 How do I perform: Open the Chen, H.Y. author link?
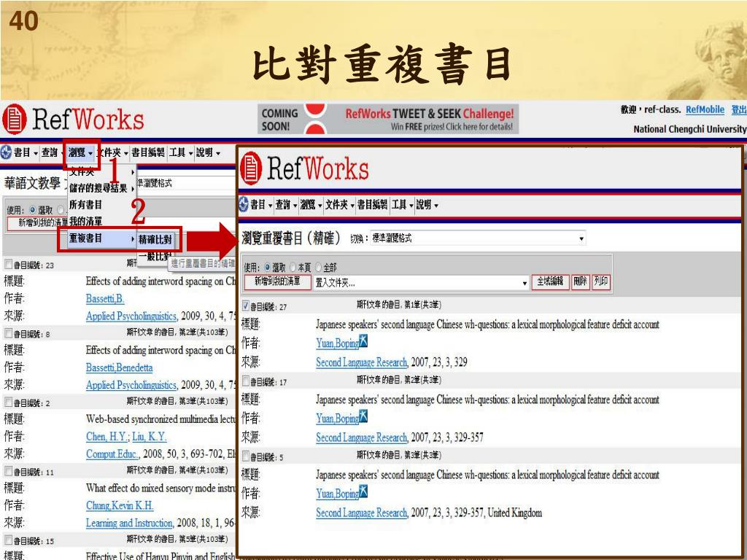(x=107, y=437)
